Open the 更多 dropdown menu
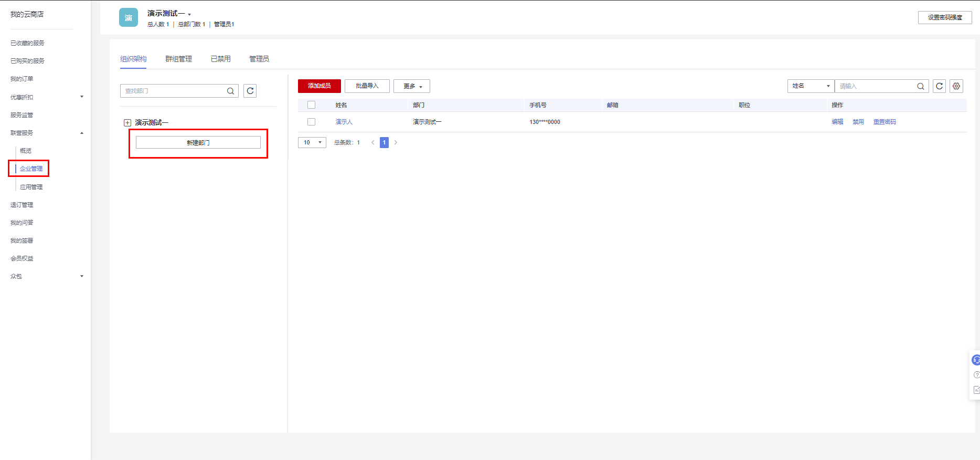The width and height of the screenshot is (980, 460). pyautogui.click(x=412, y=86)
